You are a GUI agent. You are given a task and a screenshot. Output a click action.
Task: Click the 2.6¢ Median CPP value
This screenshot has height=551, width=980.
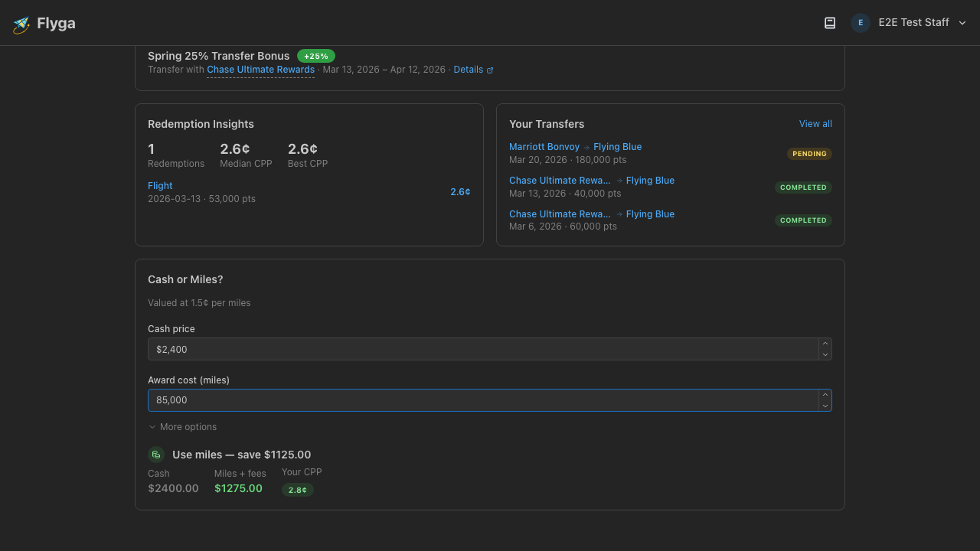[235, 149]
